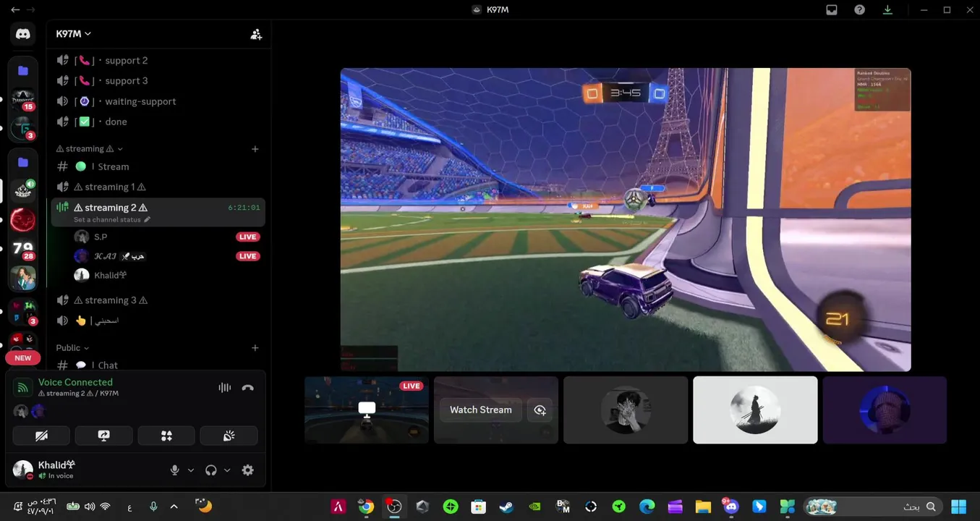The width and height of the screenshot is (980, 521).
Task: Invite people icon next to server name
Action: pyautogui.click(x=256, y=34)
